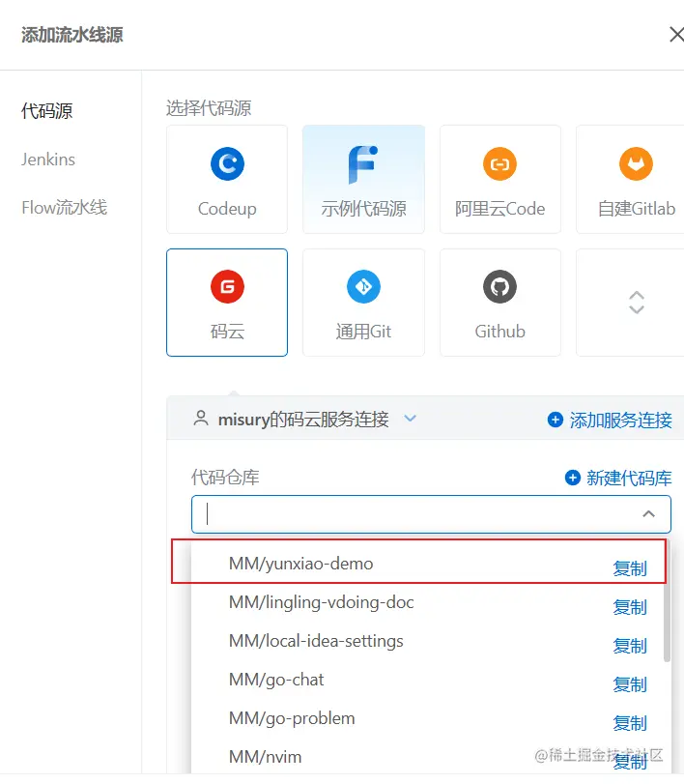Select repository MM/nvim

coord(266,757)
